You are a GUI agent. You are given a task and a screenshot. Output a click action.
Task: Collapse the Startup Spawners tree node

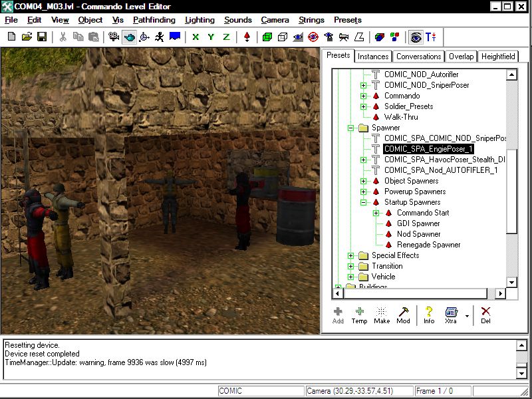click(364, 202)
